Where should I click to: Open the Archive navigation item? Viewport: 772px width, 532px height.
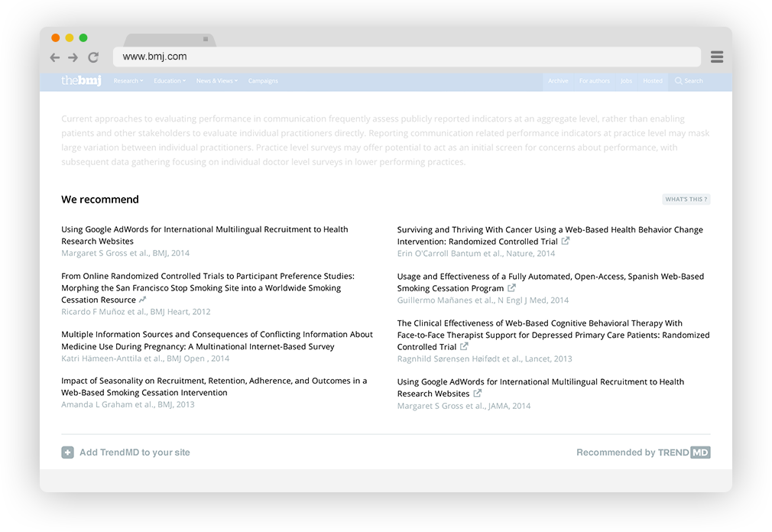pos(558,81)
